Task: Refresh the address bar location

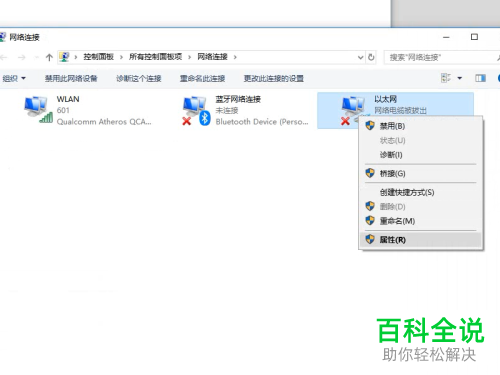Action: (371, 57)
